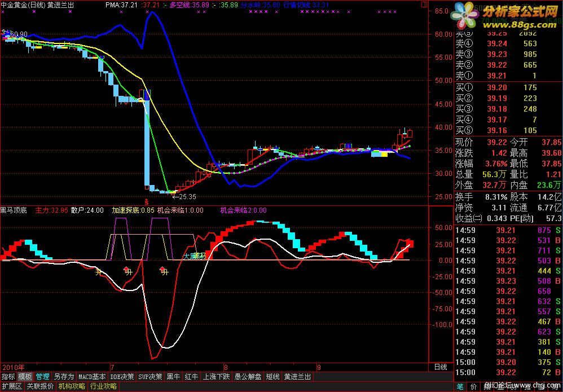Click the 日线 period selector
The image size is (563, 392).
click(441, 367)
